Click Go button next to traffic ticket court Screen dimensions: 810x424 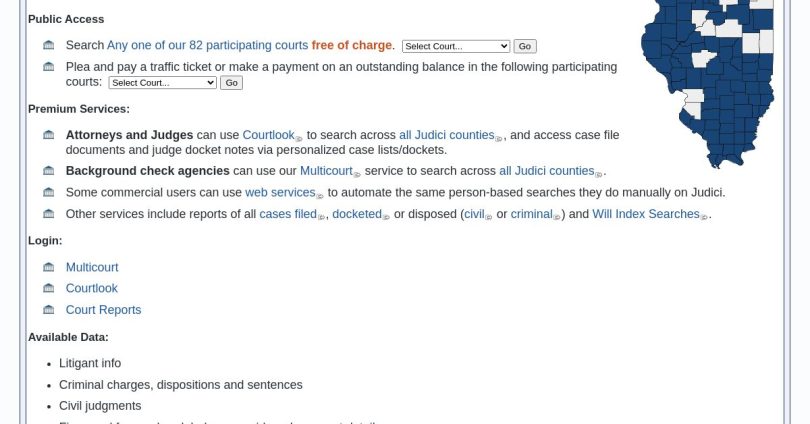pyautogui.click(x=231, y=83)
